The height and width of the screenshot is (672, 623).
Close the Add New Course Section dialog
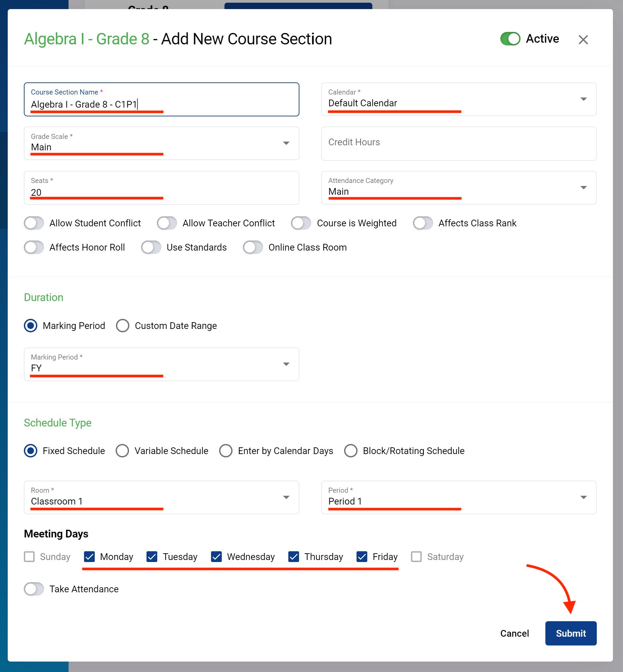click(x=583, y=39)
